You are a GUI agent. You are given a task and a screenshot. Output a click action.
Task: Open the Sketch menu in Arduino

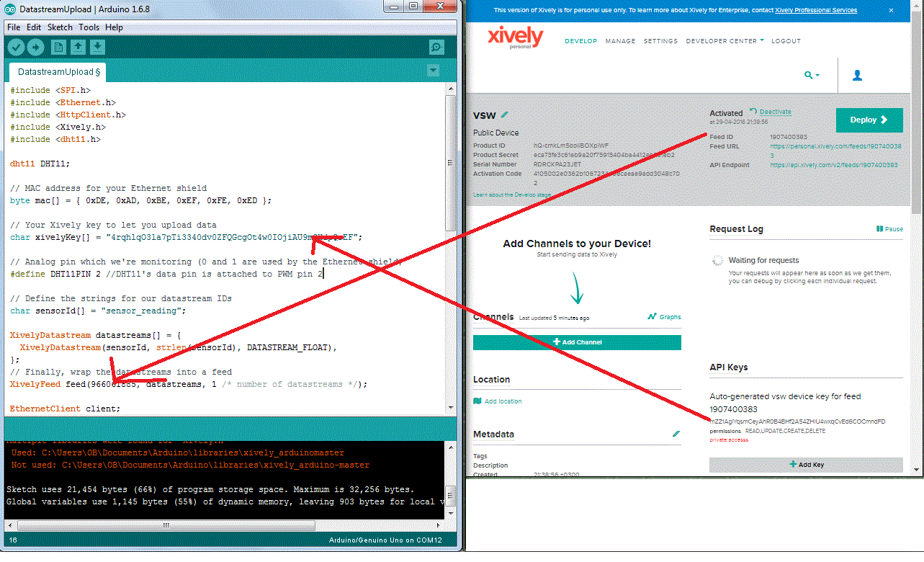click(60, 27)
